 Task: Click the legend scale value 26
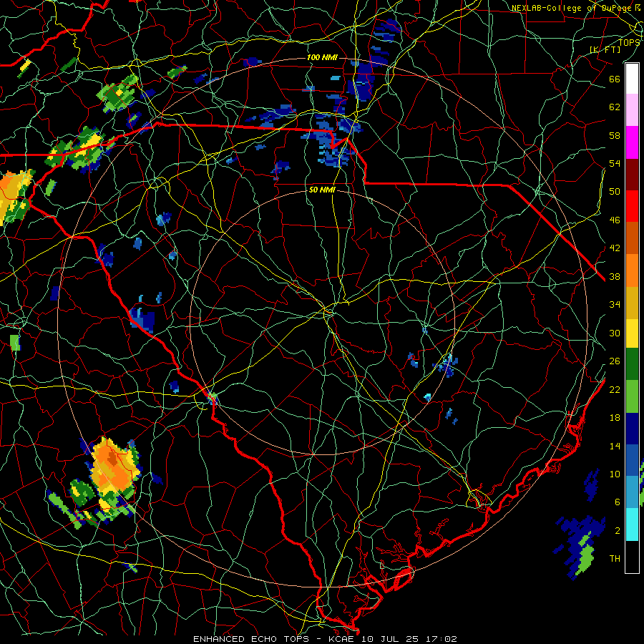[615, 361]
